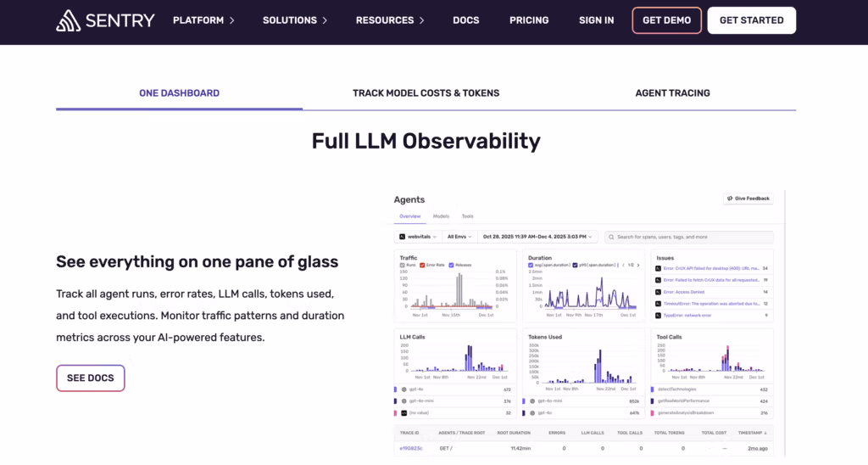Click gpt-4o model icon in LLM Calls

[x=404, y=389]
